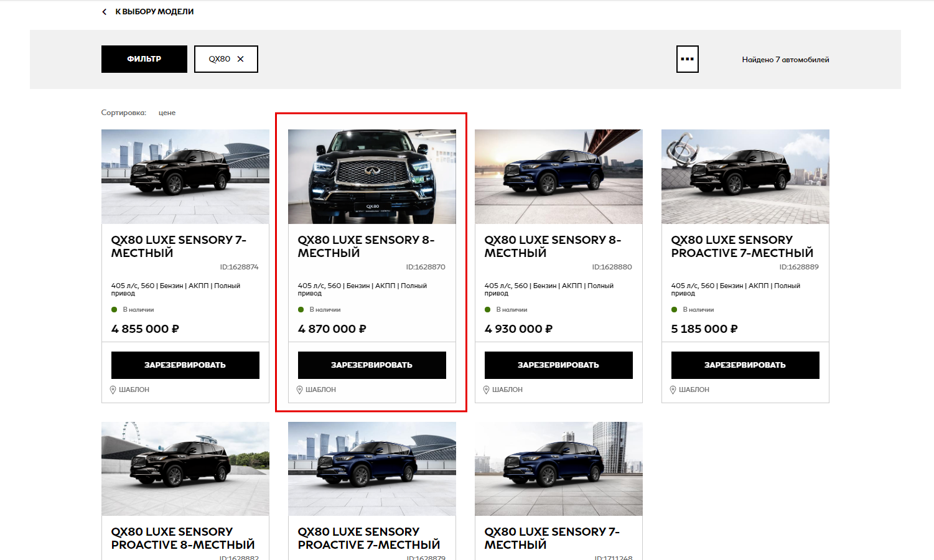
Task: Remove the QX80 filter tag
Action: [x=241, y=59]
